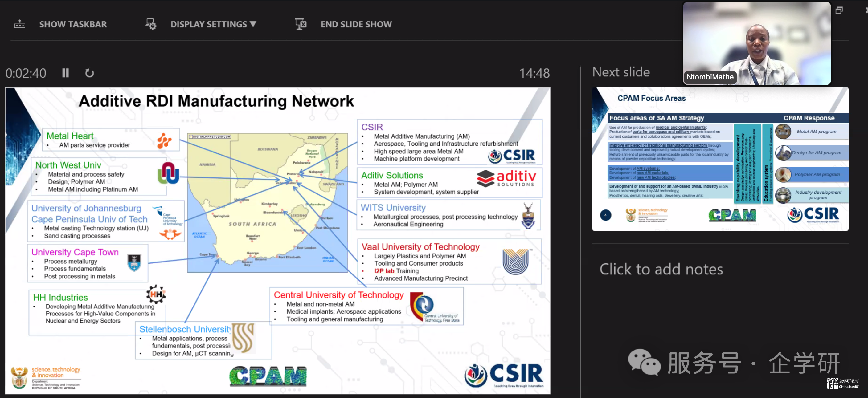Click Industry development program in next slide

pyautogui.click(x=818, y=195)
